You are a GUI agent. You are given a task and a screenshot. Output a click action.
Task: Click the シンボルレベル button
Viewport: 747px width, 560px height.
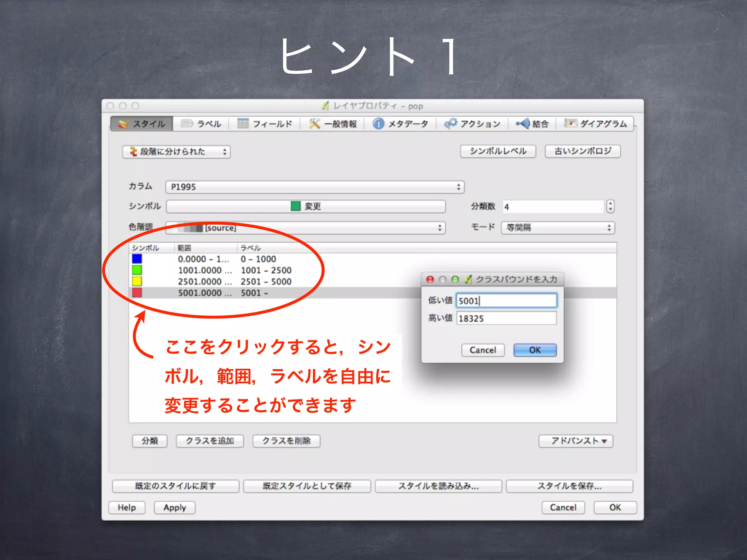point(498,151)
